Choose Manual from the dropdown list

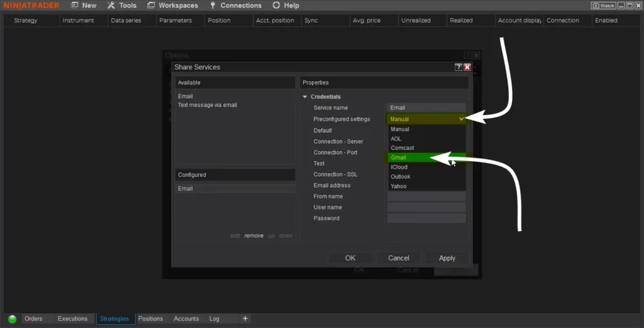click(x=426, y=129)
